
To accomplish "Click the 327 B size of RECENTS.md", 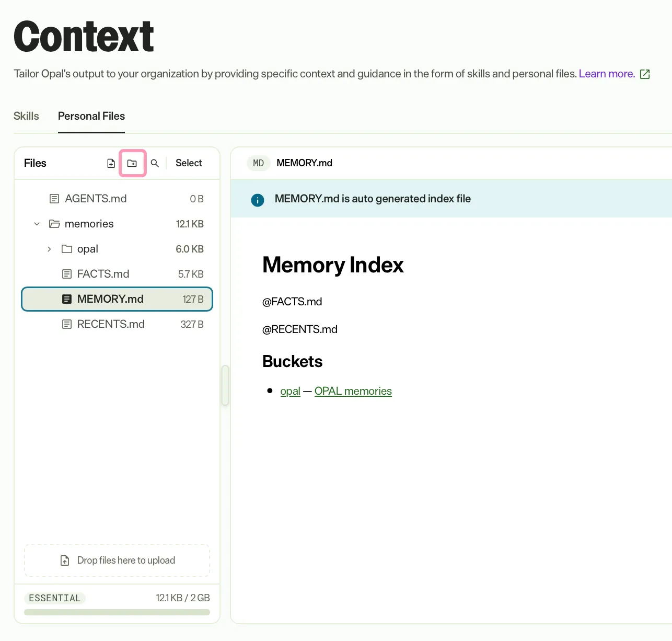I will tap(192, 324).
